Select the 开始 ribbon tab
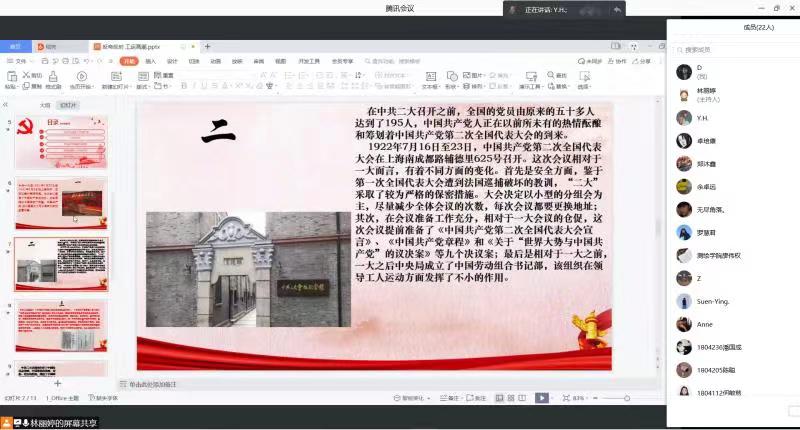 [128, 61]
